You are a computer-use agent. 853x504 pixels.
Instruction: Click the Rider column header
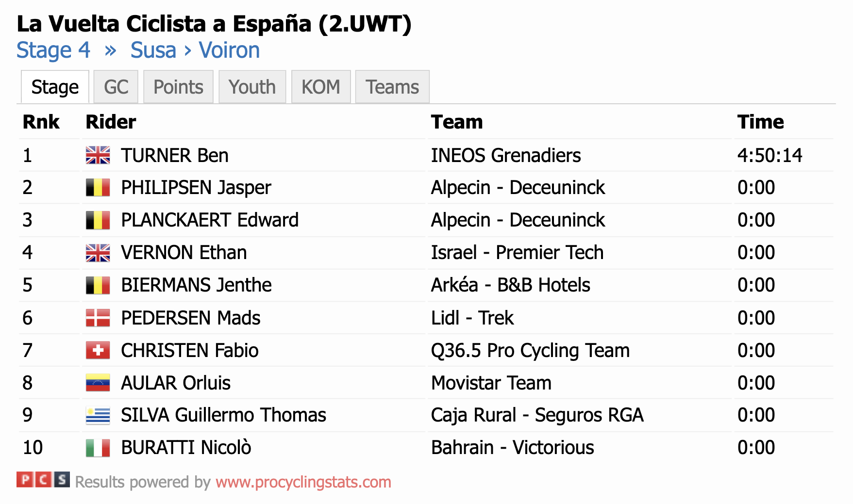[111, 122]
